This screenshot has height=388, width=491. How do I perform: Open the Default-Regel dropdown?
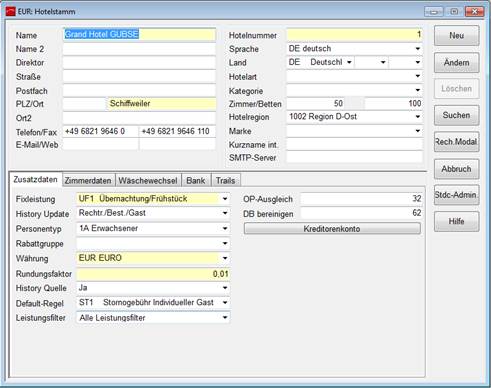click(225, 303)
